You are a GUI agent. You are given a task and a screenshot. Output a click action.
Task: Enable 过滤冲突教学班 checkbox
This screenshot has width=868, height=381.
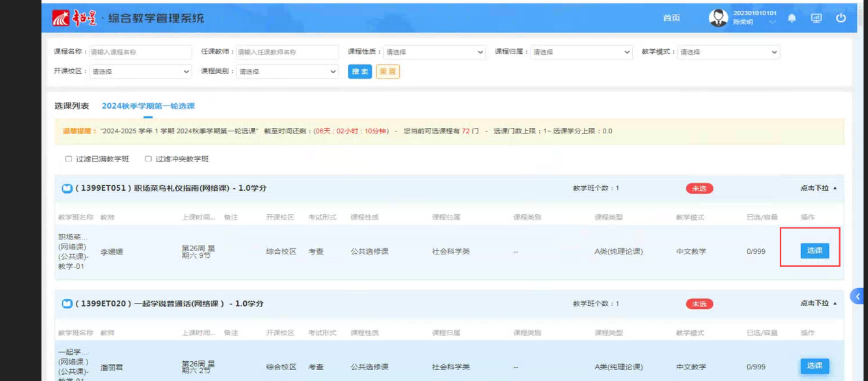point(148,159)
